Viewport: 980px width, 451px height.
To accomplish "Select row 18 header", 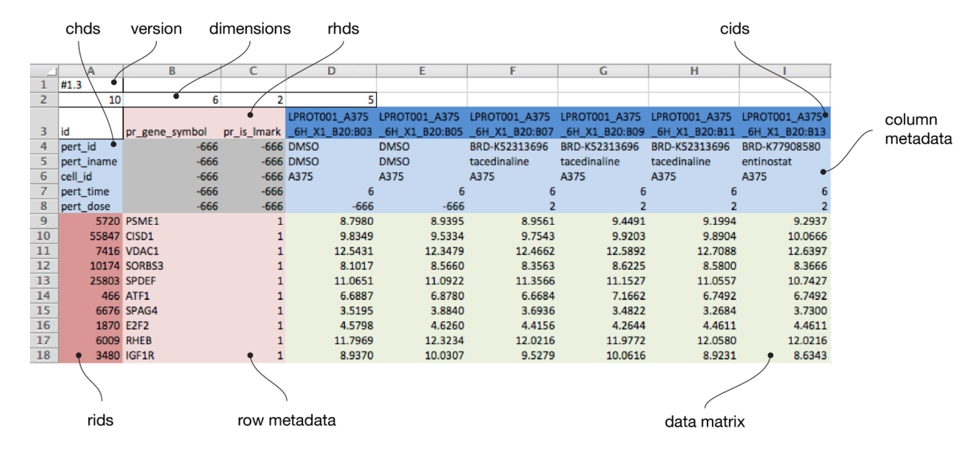I will [x=44, y=355].
